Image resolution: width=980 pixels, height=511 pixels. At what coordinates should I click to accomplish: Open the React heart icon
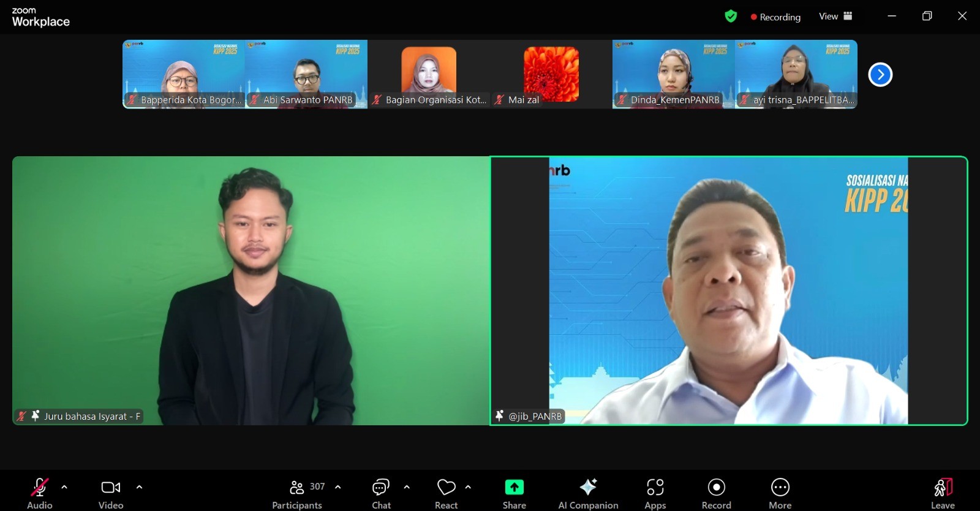[447, 487]
